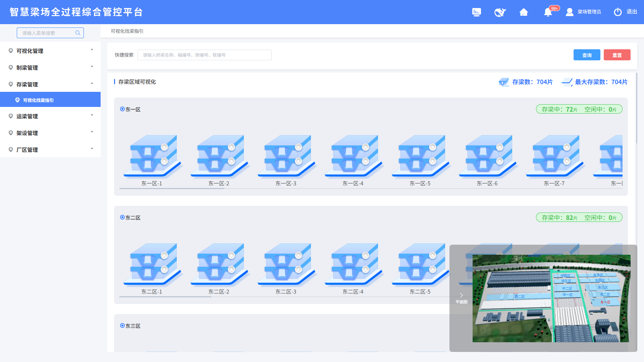Focus the 快捷搜索 bridge name input
644x362 pixels.
tap(205, 55)
